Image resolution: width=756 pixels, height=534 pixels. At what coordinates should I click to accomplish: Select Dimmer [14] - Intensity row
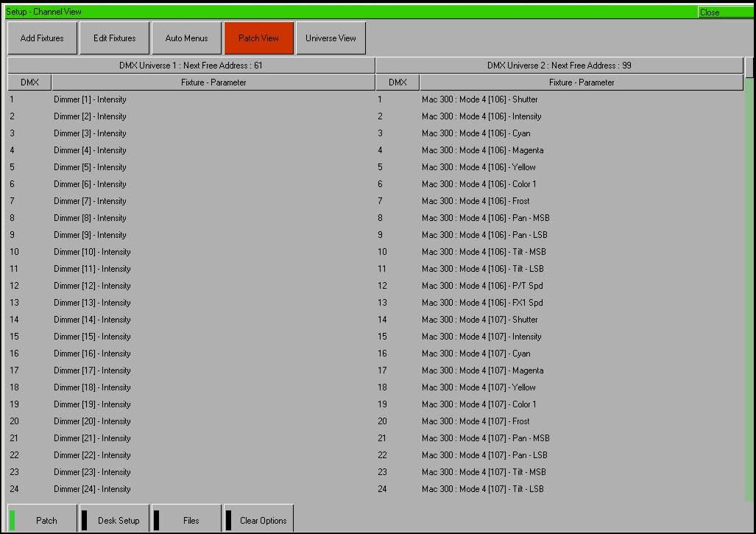coord(191,320)
